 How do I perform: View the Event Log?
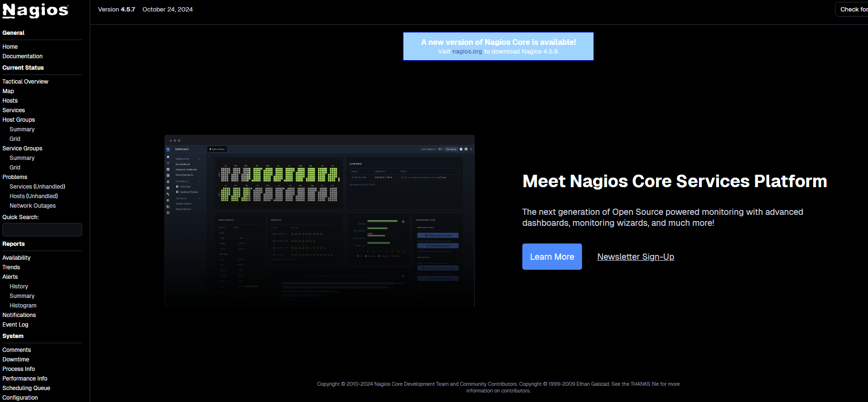[x=15, y=325]
